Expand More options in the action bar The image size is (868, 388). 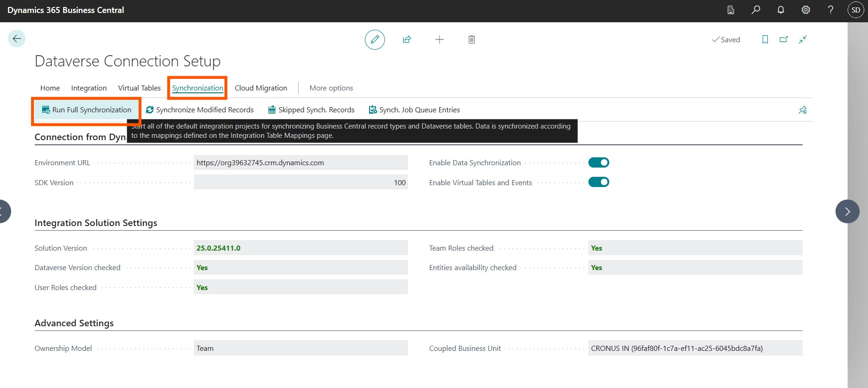pyautogui.click(x=331, y=88)
